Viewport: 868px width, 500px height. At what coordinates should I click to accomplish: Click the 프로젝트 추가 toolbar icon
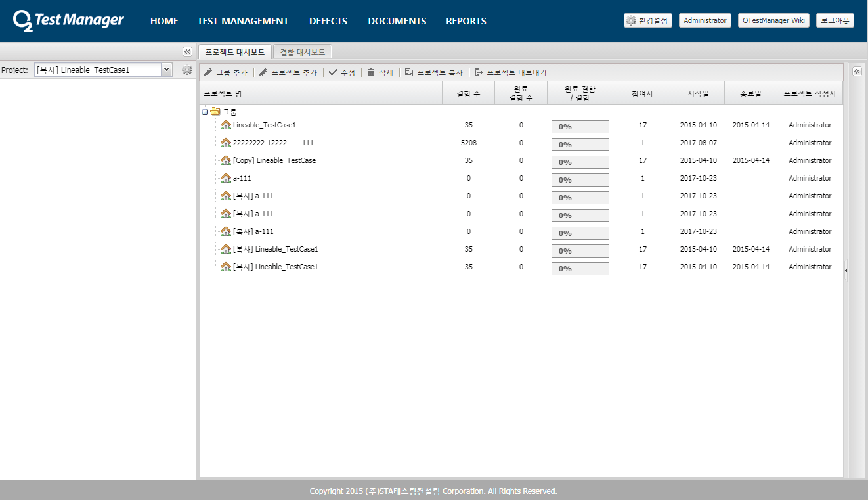(x=263, y=72)
